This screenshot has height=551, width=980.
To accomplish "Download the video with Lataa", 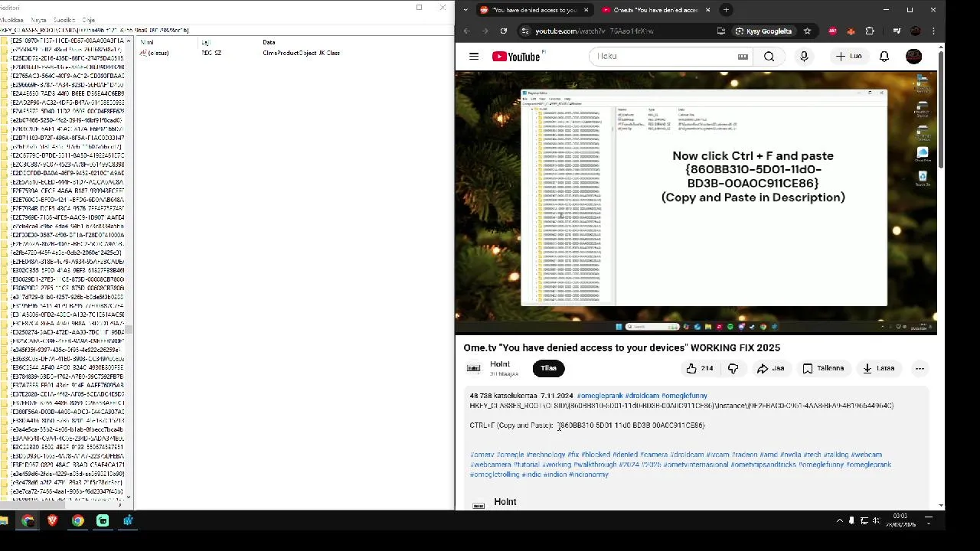I will (878, 368).
